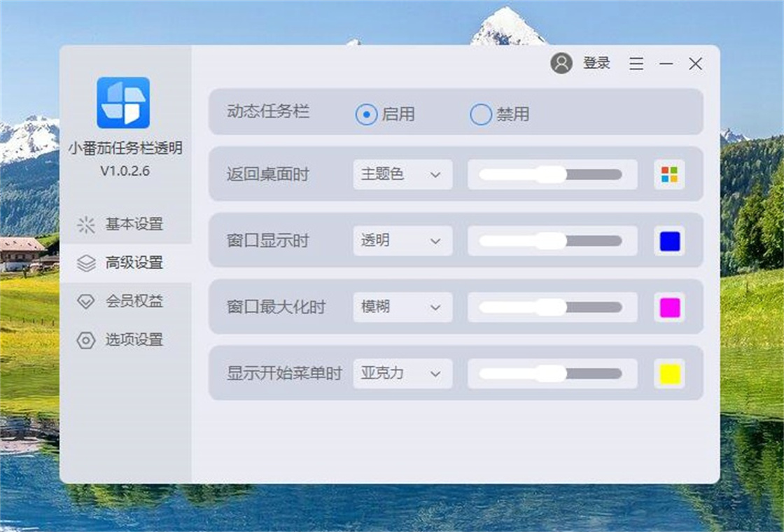This screenshot has width=784, height=532.
Task: Pick the blue color swatch for 窗口显示时
Action: pos(669,241)
